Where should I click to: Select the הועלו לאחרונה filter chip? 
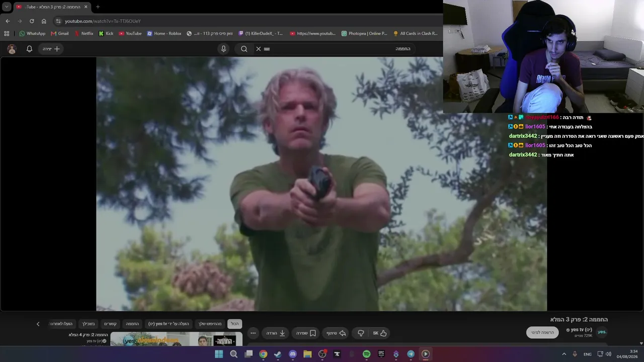(x=61, y=324)
